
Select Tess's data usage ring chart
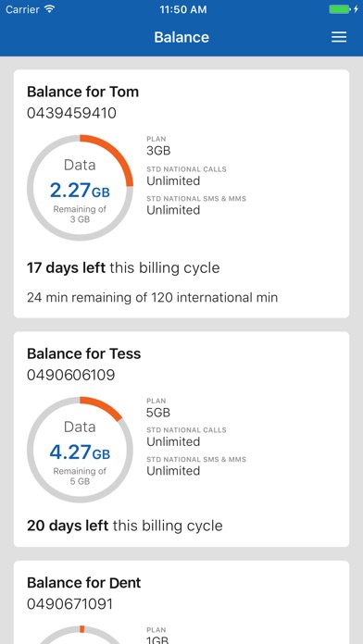pyautogui.click(x=80, y=450)
